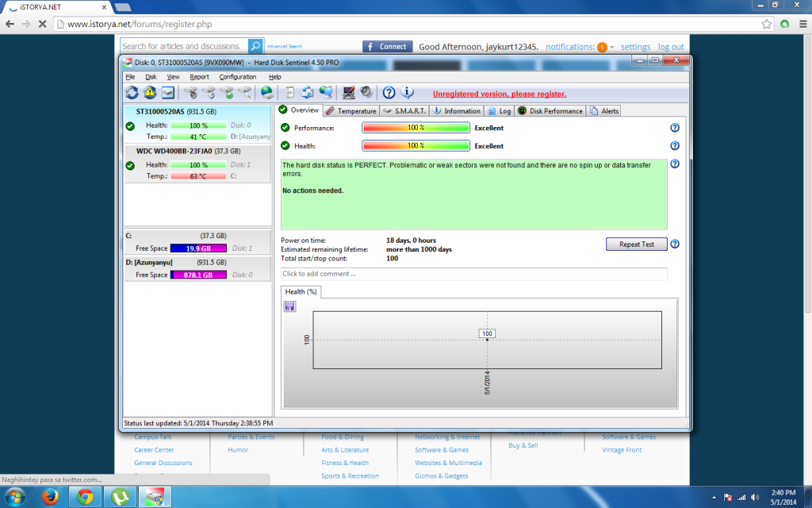Click the save floppy icon above the health graph
Screen dimensions: 812x508
(x=289, y=306)
